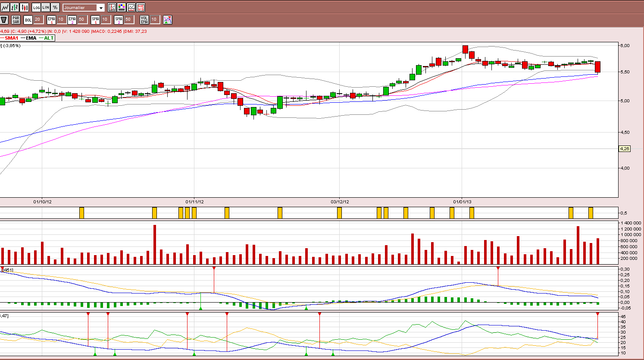
Task: Open the color palette settings icon
Action: coord(122,7)
